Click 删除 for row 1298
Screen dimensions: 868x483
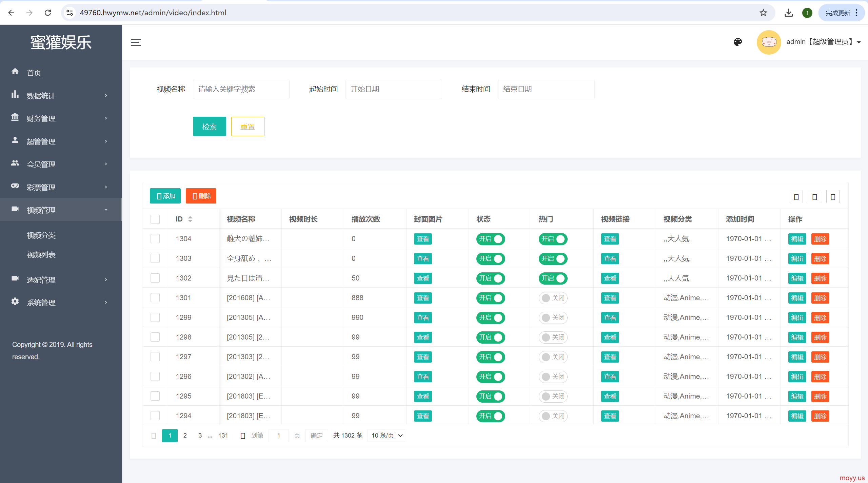[x=820, y=337]
